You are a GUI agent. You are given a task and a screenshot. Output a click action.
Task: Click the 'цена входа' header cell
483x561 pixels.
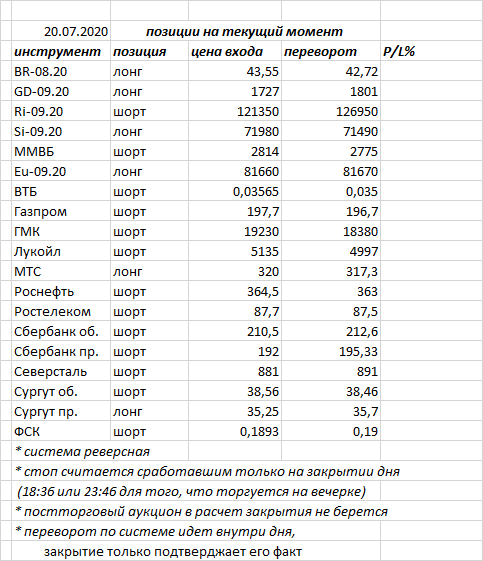pyautogui.click(x=235, y=52)
